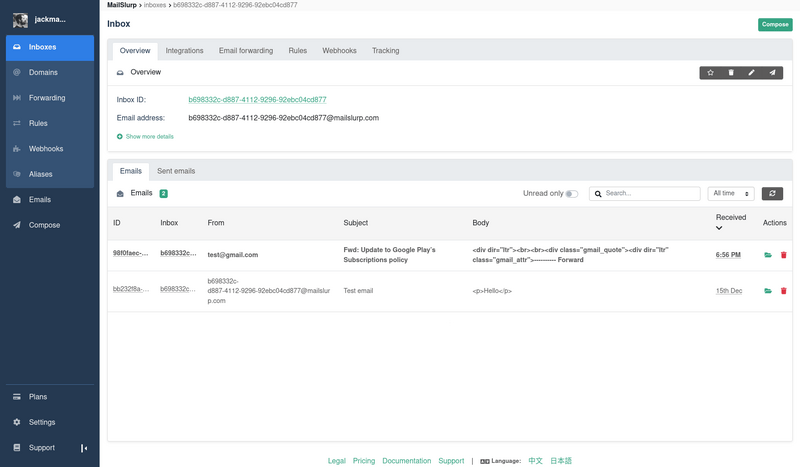This screenshot has height=467, width=800.
Task: Click sender test@gmail.com
Action: point(233,255)
